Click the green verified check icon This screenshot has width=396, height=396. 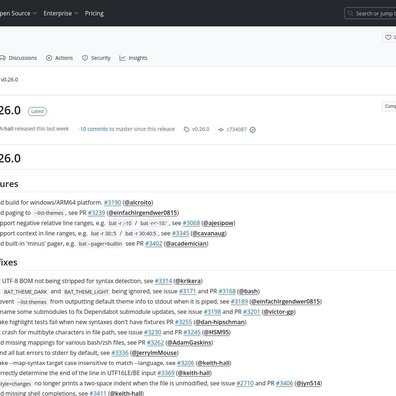tap(253, 130)
